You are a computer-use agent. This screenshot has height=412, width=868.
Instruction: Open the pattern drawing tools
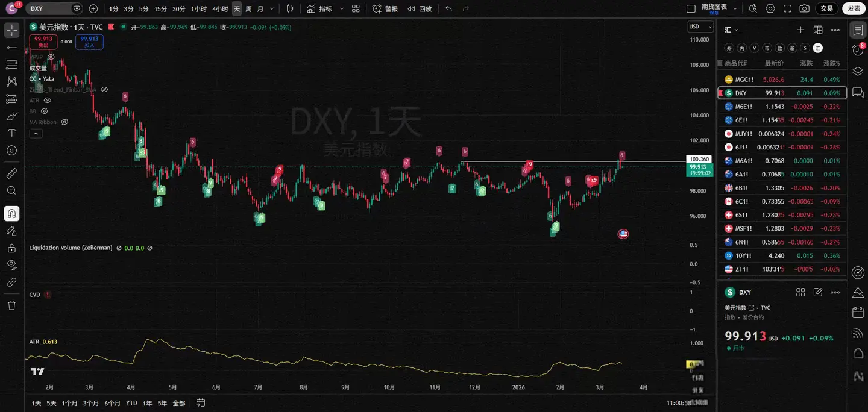coord(11,81)
